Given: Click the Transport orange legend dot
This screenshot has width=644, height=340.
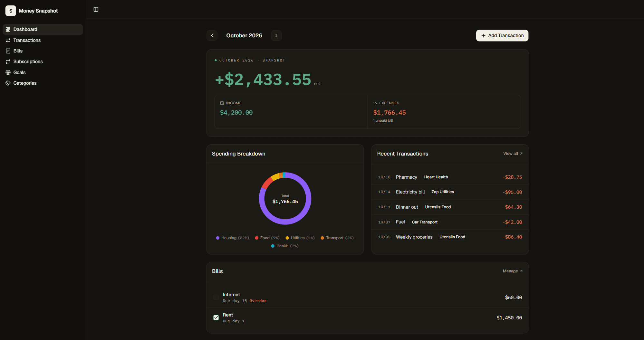Looking at the screenshot, I should [322, 238].
